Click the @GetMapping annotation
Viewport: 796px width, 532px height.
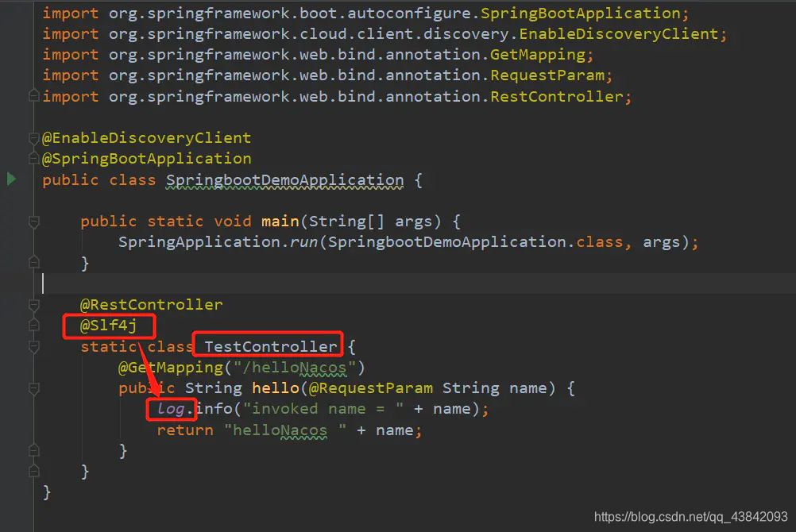coord(171,368)
